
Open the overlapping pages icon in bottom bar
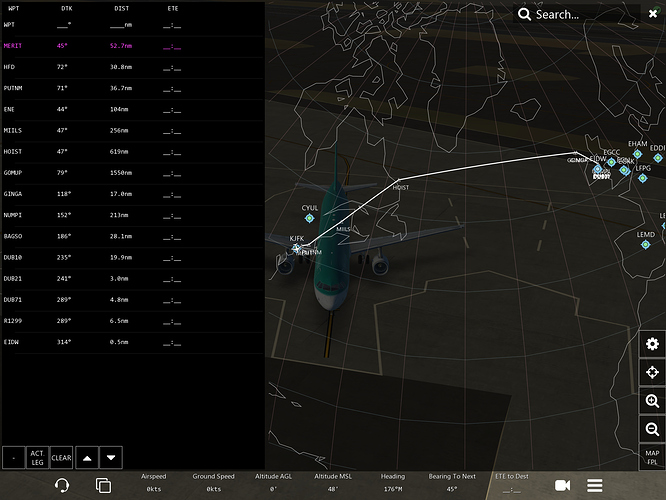(103, 485)
